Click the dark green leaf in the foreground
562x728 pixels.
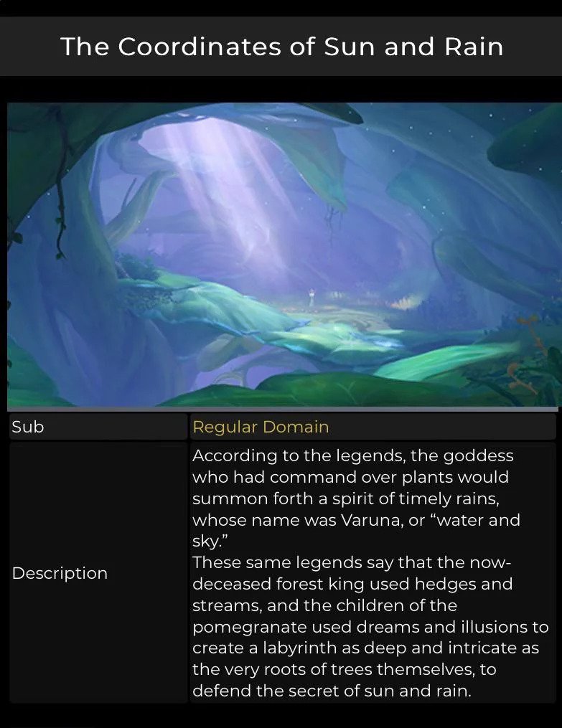click(325, 391)
